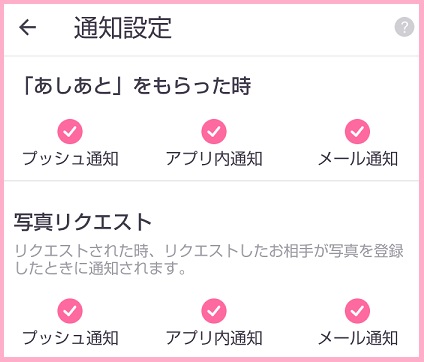The image size is (424, 362).
Task: Tap the メール通知 text label in あしあと section
Action: pos(358,158)
